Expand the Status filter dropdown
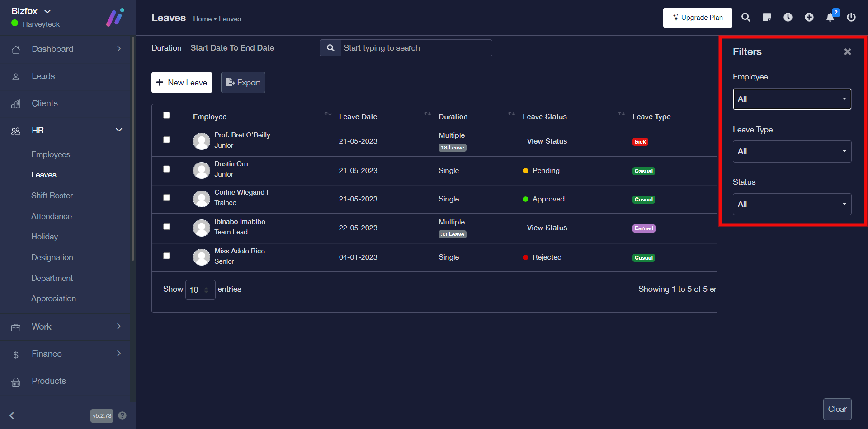868x429 pixels. pos(792,204)
